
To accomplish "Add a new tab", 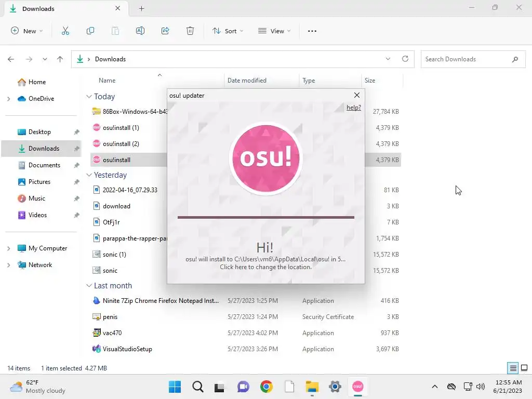I will click(141, 8).
